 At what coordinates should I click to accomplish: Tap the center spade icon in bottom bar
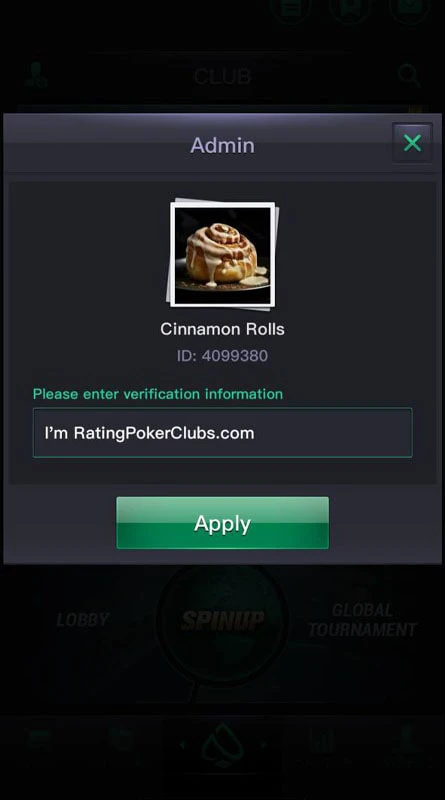[222, 746]
